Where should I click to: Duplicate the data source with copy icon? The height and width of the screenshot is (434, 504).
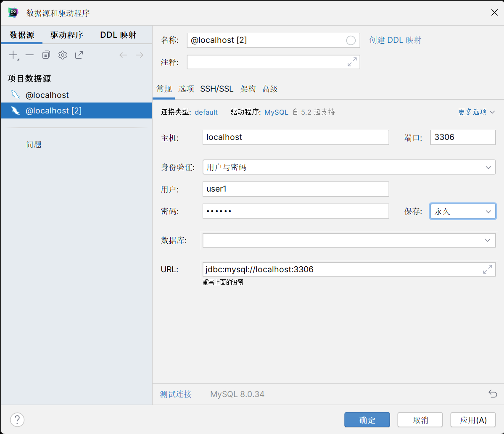tap(46, 55)
